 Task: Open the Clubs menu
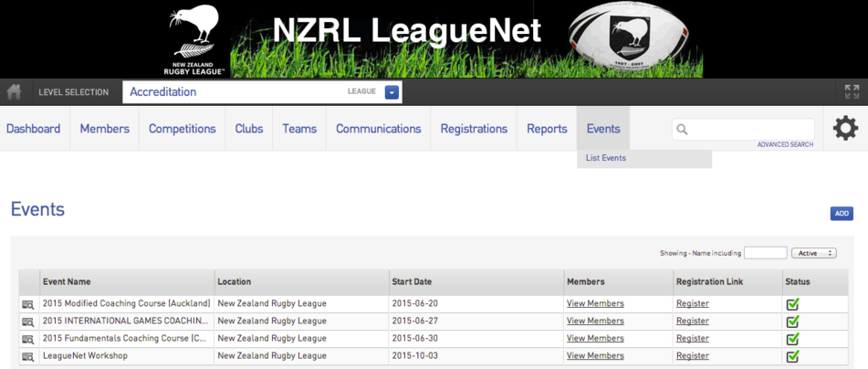point(249,129)
